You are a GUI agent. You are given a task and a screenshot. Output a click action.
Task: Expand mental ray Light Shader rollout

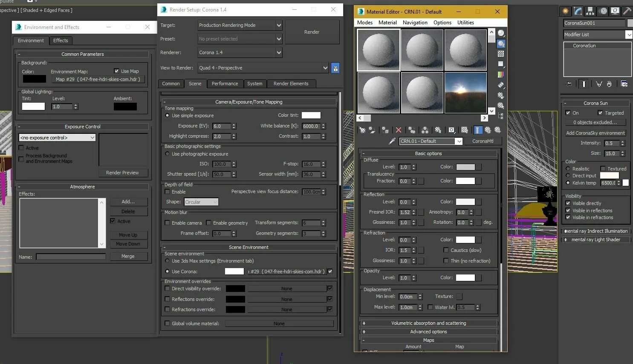pos(596,240)
